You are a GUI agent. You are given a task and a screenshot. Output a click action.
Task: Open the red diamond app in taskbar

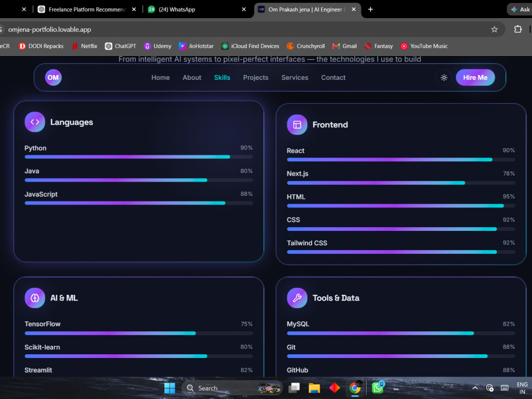click(x=335, y=388)
